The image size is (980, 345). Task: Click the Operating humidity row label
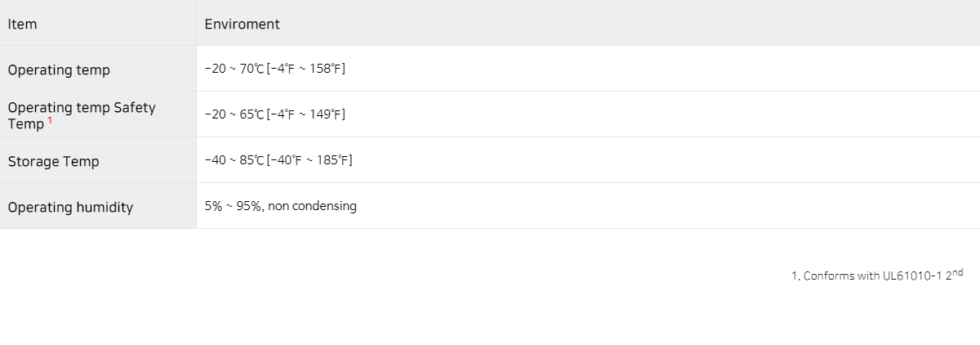tap(70, 208)
